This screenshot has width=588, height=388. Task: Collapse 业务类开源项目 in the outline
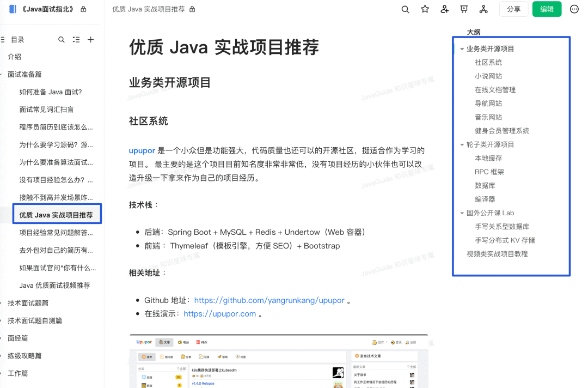tap(462, 49)
